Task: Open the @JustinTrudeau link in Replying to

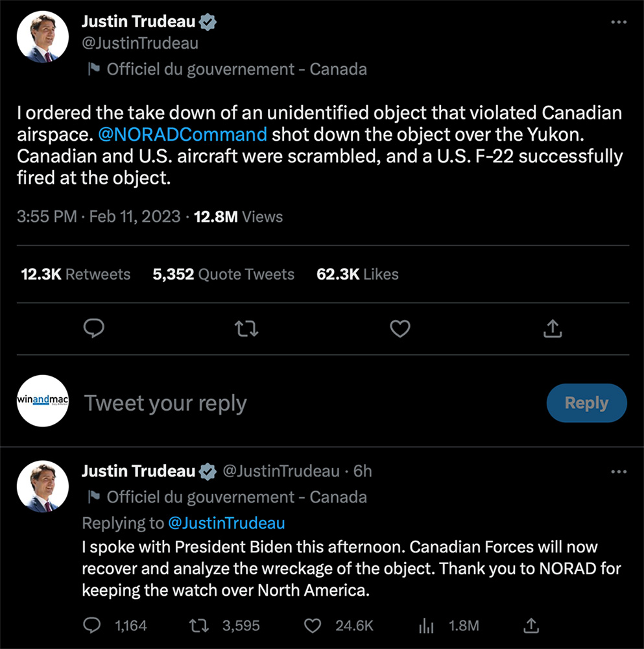Action: [x=226, y=523]
